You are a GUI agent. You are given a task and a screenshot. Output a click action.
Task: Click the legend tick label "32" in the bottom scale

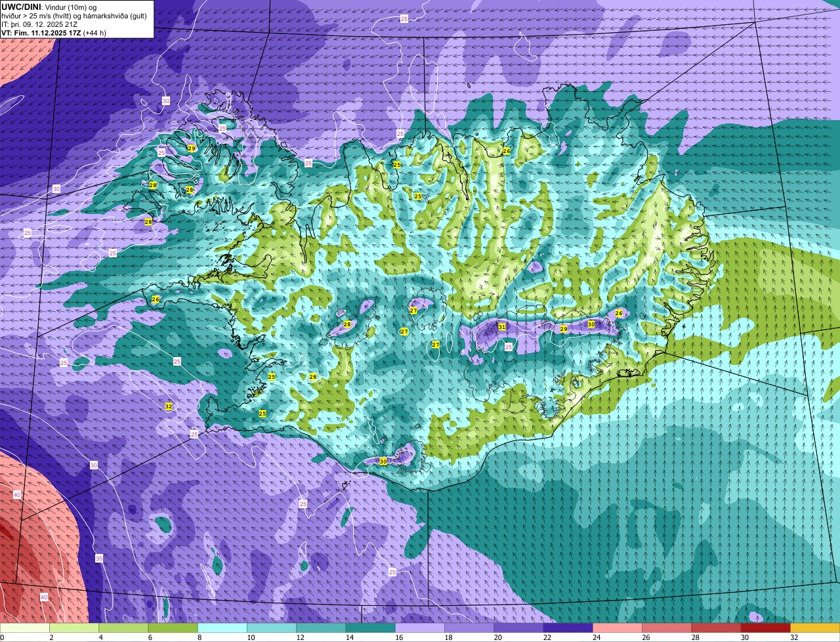point(795,637)
